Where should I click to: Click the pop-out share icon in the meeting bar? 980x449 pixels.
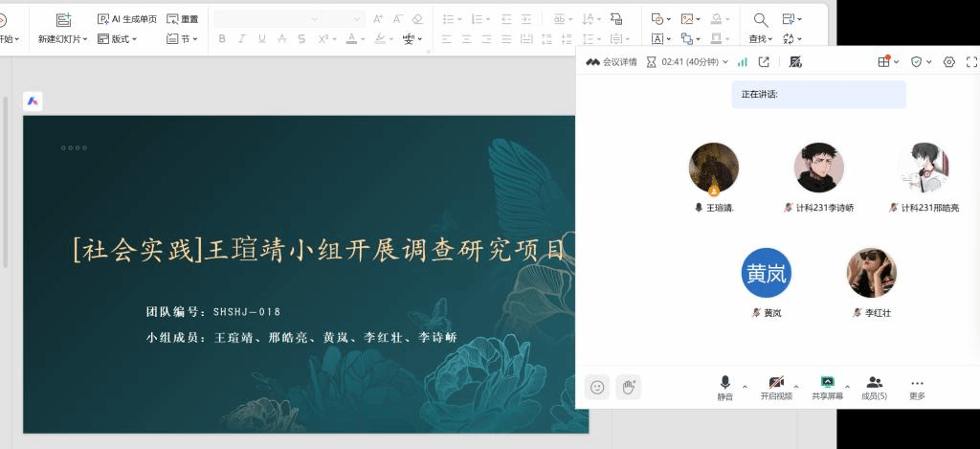tap(764, 61)
